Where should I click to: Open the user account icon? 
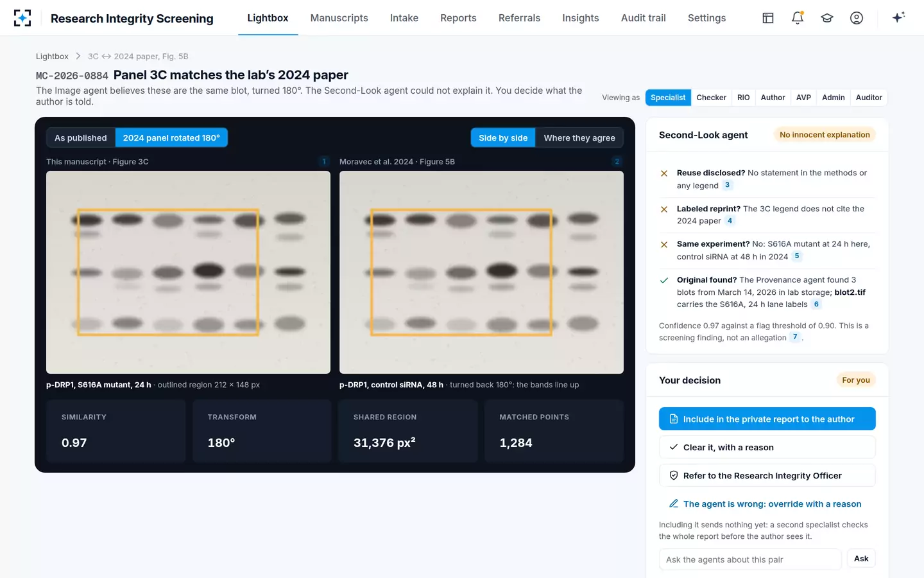pyautogui.click(x=857, y=18)
